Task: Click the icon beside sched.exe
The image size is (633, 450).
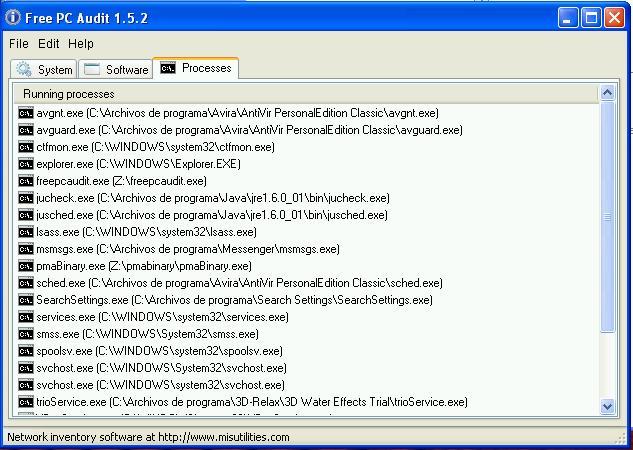Action: coord(26,283)
